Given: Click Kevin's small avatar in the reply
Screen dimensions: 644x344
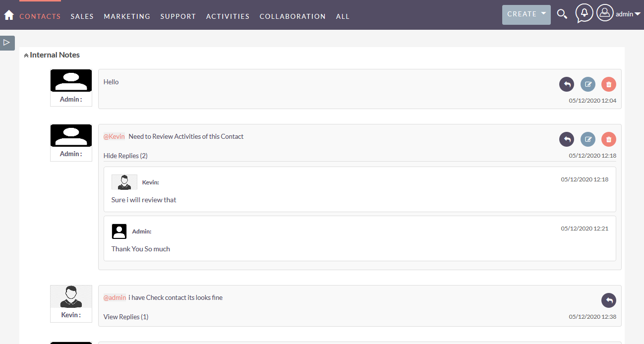Looking at the screenshot, I should coord(124,182).
